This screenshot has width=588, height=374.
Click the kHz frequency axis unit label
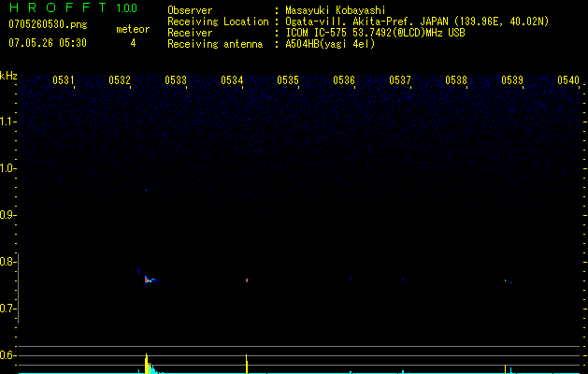(x=8, y=76)
